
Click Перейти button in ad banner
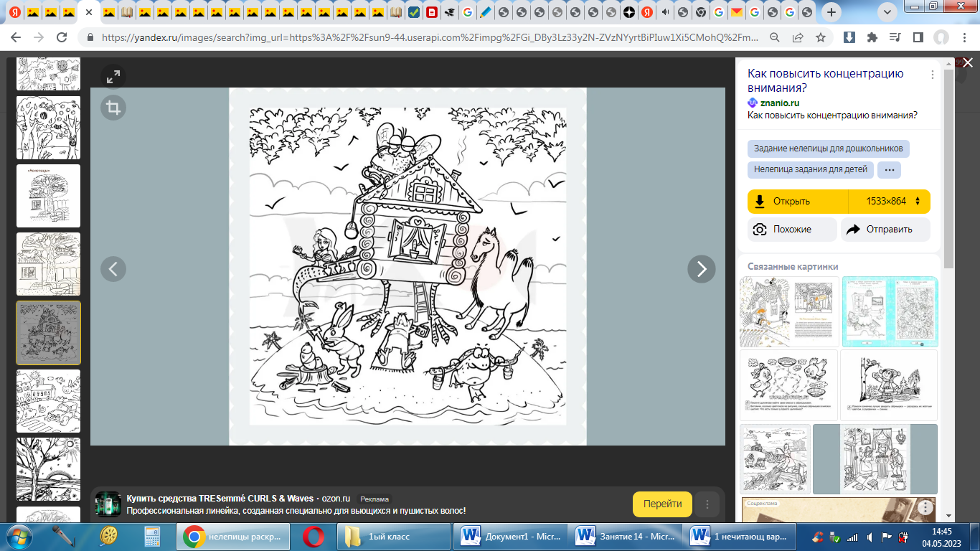coord(661,504)
